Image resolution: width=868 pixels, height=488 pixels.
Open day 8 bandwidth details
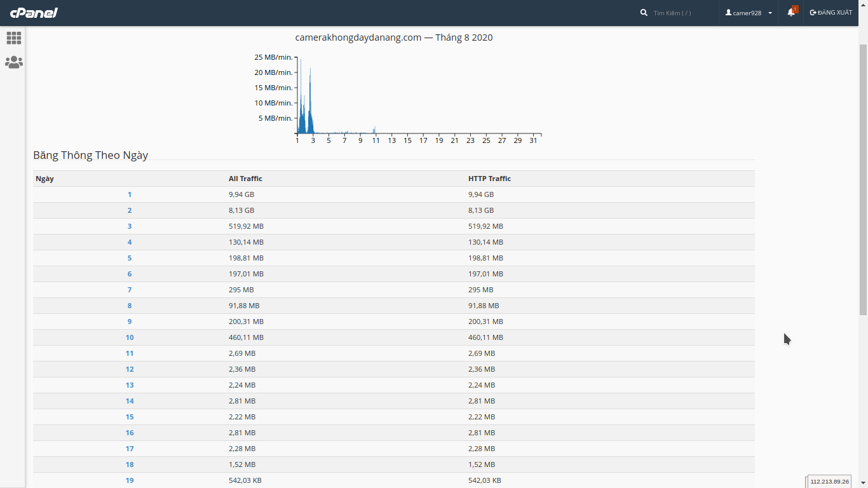pos(130,306)
